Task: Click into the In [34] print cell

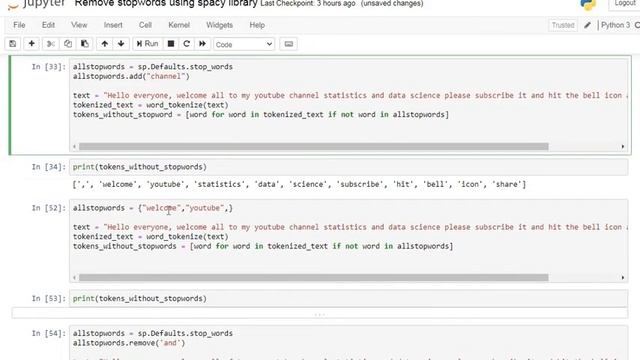Action: coord(349,167)
